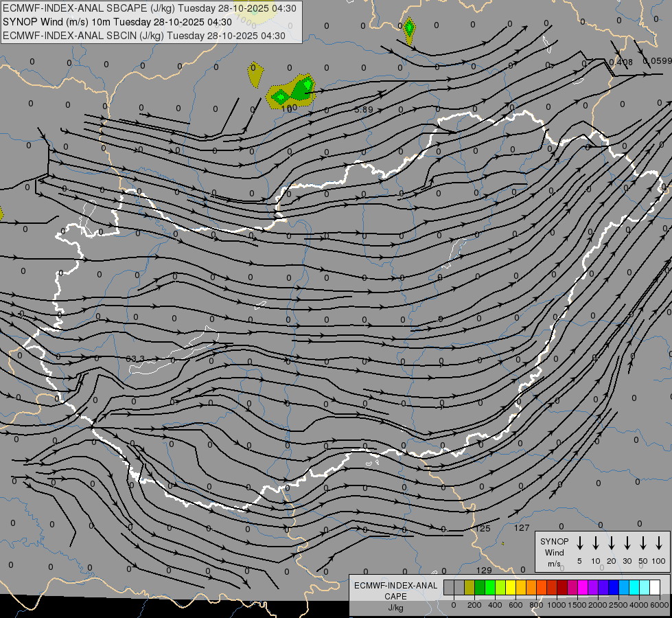Select the olive swatch in CAPE legend

(470, 587)
